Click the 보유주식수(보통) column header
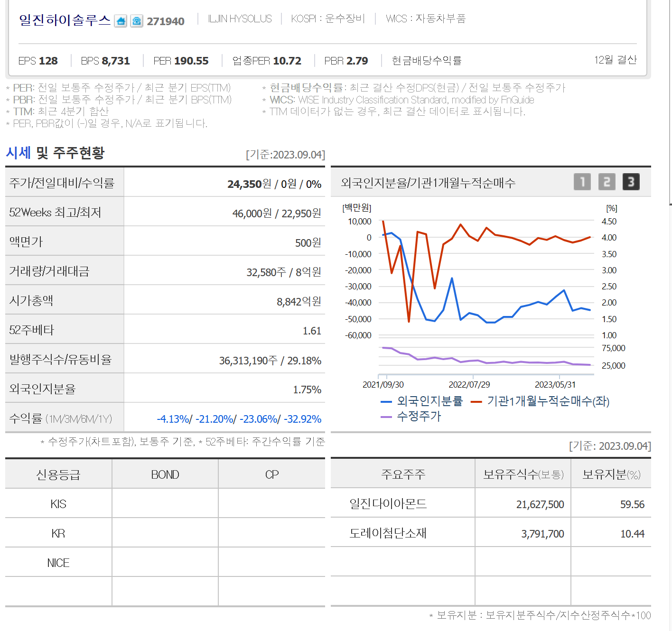 point(523,474)
